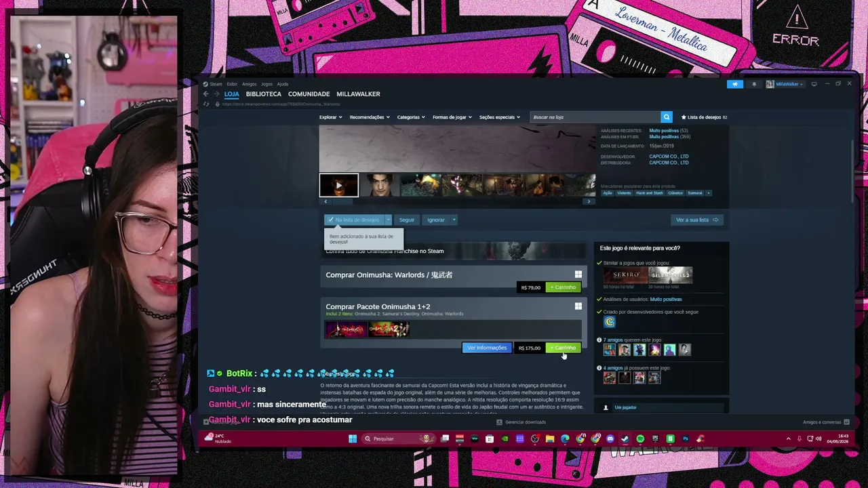The height and width of the screenshot is (488, 868).
Task: Open Steam announcements megaphone button
Action: pyautogui.click(x=735, y=84)
